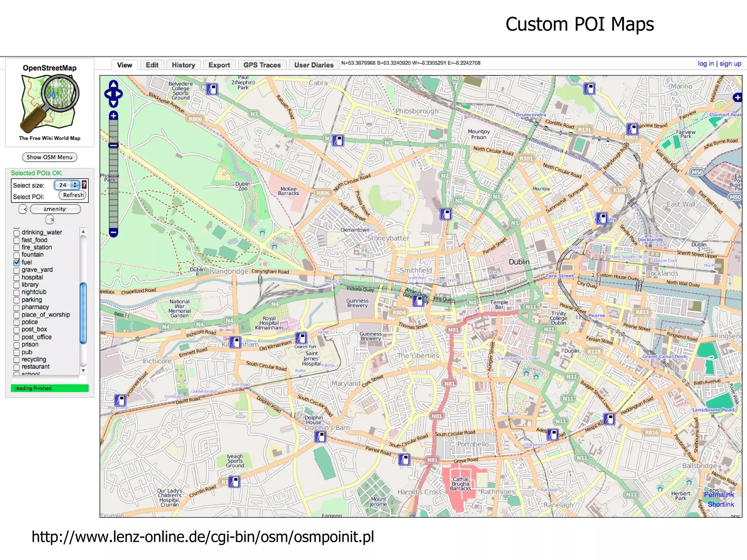Click the purple question mark help icon

[x=84, y=185]
